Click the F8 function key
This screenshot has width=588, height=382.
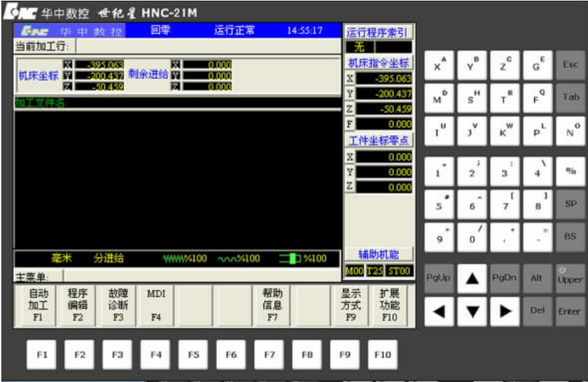pyautogui.click(x=307, y=355)
